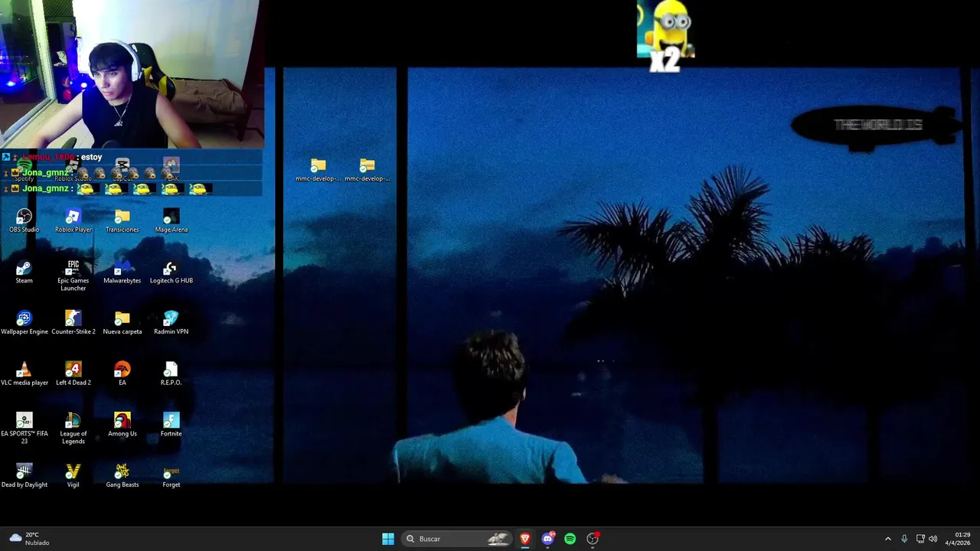Expand the hidden system tray icons chevron

tap(888, 539)
